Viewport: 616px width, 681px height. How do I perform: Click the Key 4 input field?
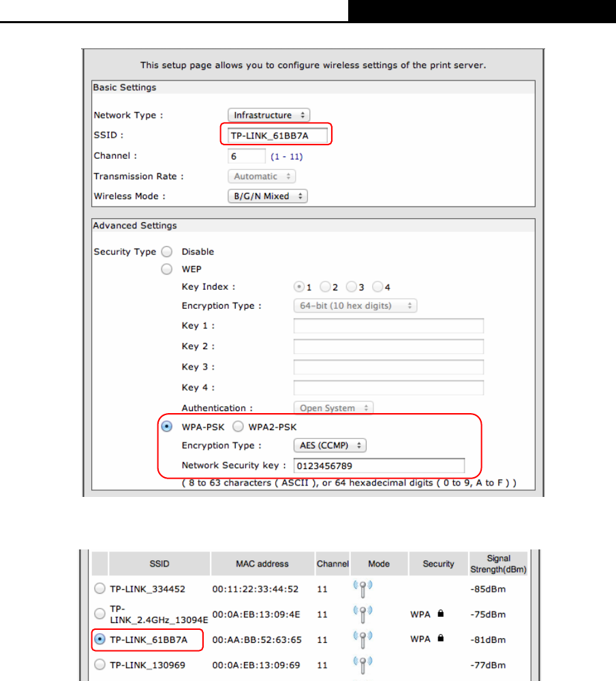click(388, 387)
